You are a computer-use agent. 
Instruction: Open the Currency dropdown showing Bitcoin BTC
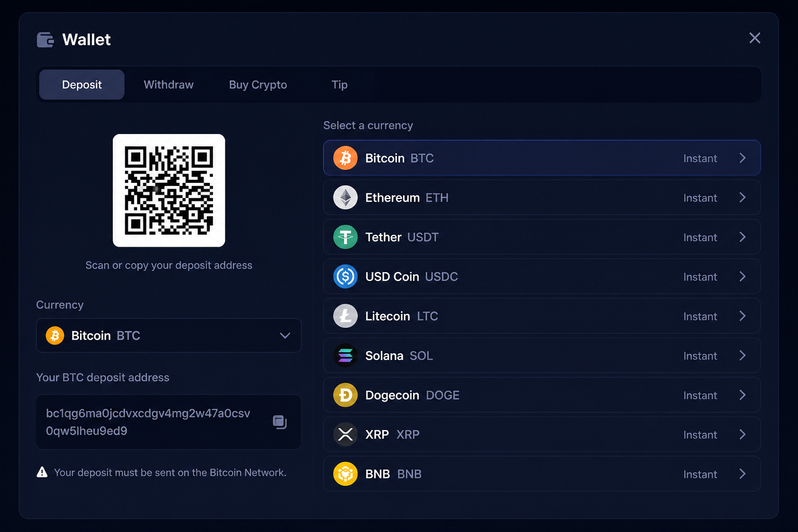[x=168, y=336]
